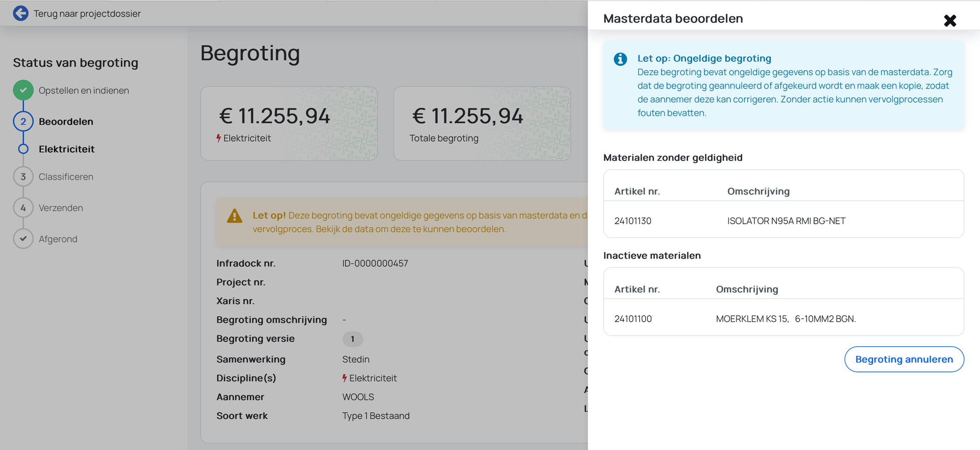Click the Classificeren step label
Viewport: 980px width, 450px height.
(x=66, y=177)
